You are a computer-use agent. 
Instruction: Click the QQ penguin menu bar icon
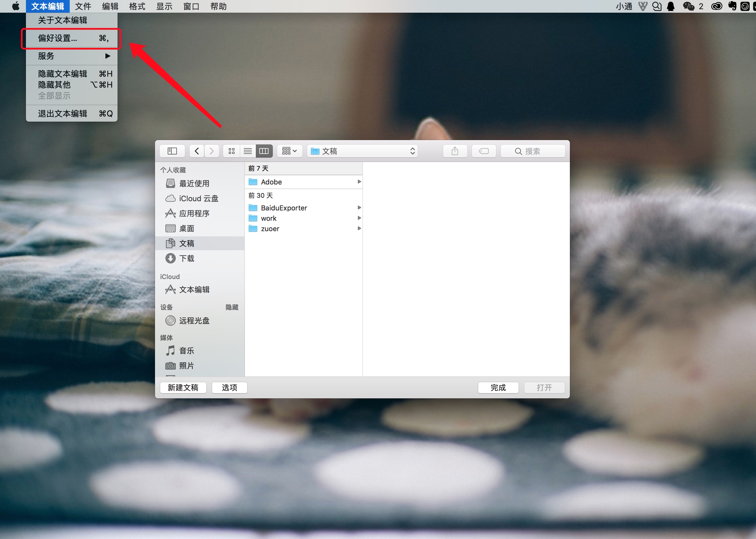[x=671, y=6]
